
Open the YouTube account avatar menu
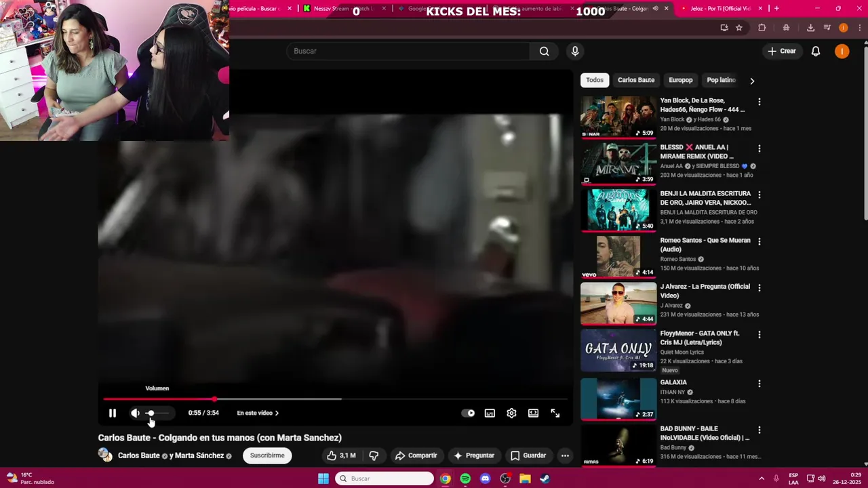(x=842, y=51)
